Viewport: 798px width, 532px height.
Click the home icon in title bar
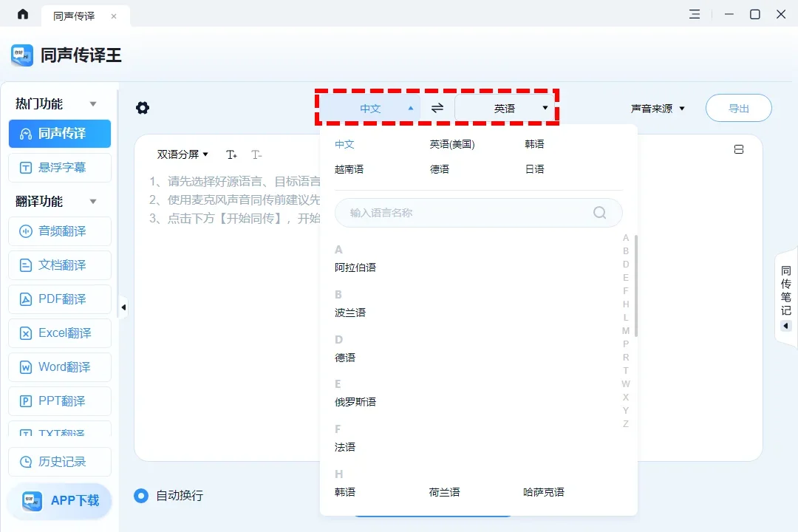(x=23, y=14)
